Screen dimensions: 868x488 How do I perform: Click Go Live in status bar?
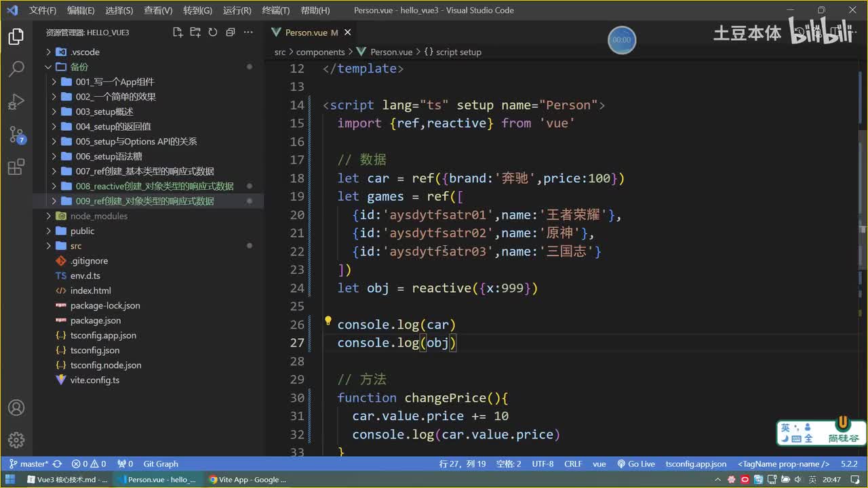[x=636, y=464]
